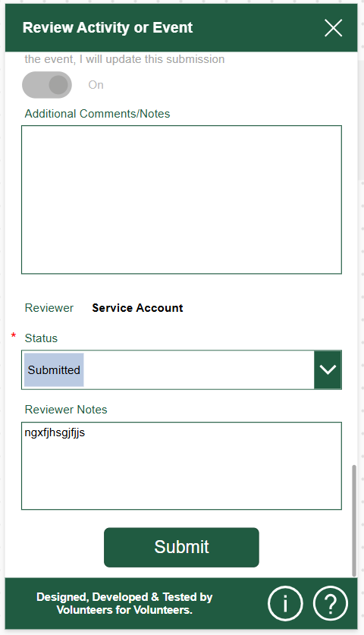Image resolution: width=364 pixels, height=635 pixels.
Task: Click the Review Activity or Event title
Action: click(107, 27)
